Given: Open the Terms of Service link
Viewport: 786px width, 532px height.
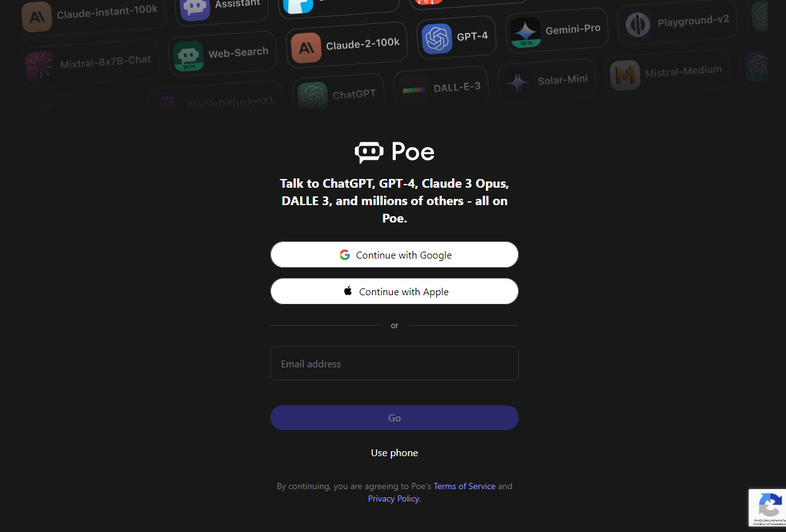Looking at the screenshot, I should [465, 486].
